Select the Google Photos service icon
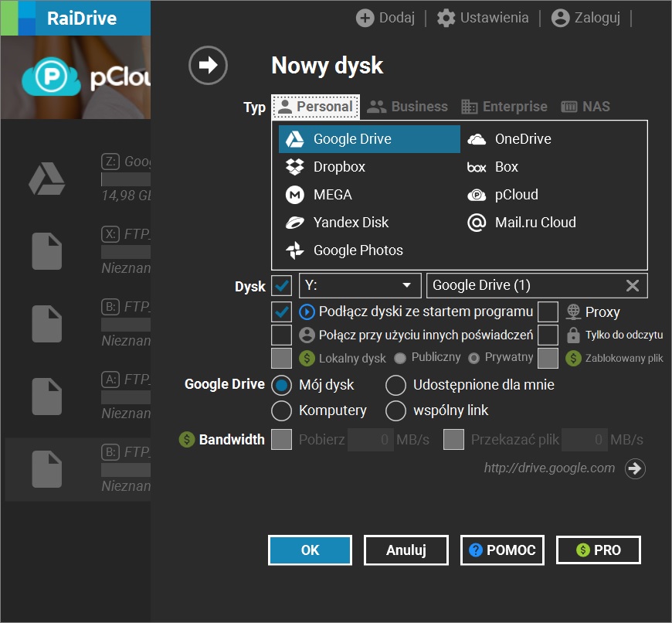 click(x=294, y=250)
